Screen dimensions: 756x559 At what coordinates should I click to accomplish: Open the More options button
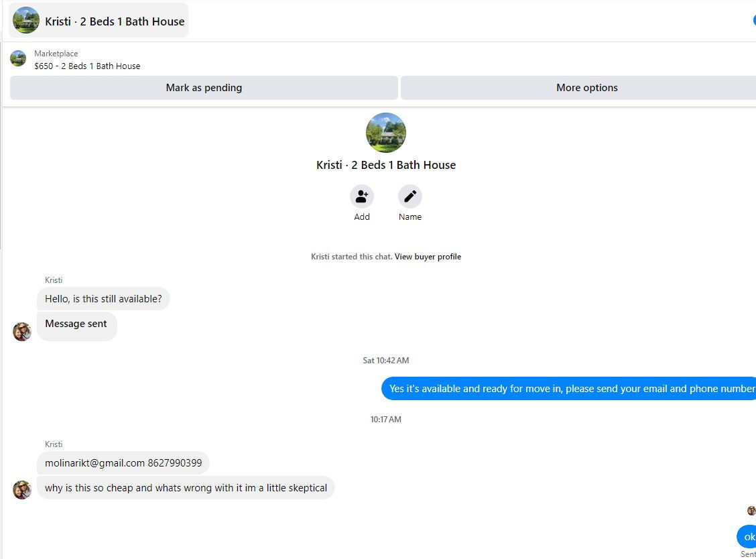point(586,88)
